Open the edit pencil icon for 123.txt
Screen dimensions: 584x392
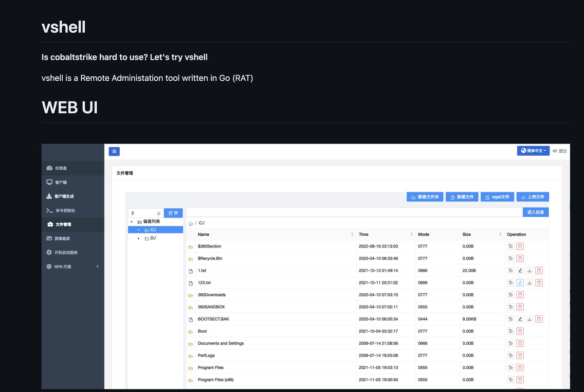coord(520,283)
